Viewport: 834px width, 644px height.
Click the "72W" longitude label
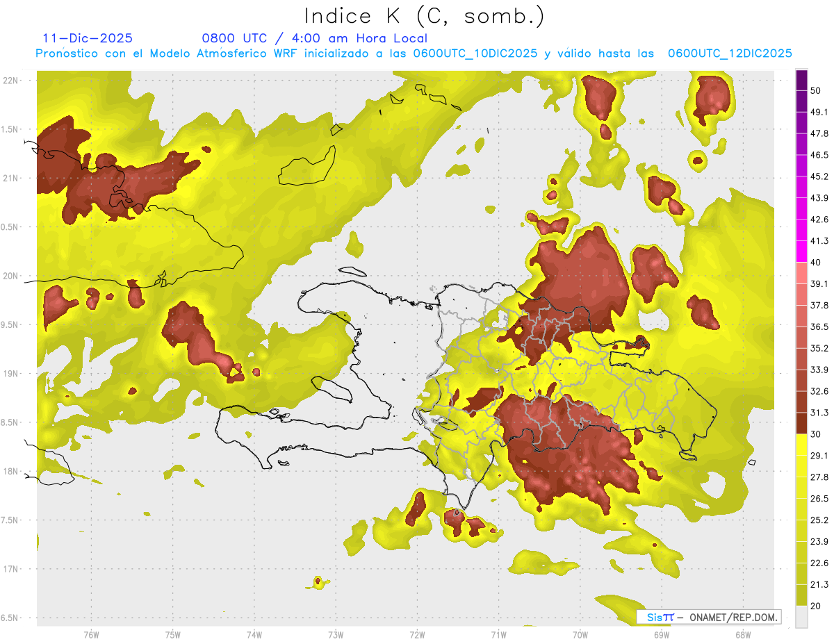click(417, 635)
